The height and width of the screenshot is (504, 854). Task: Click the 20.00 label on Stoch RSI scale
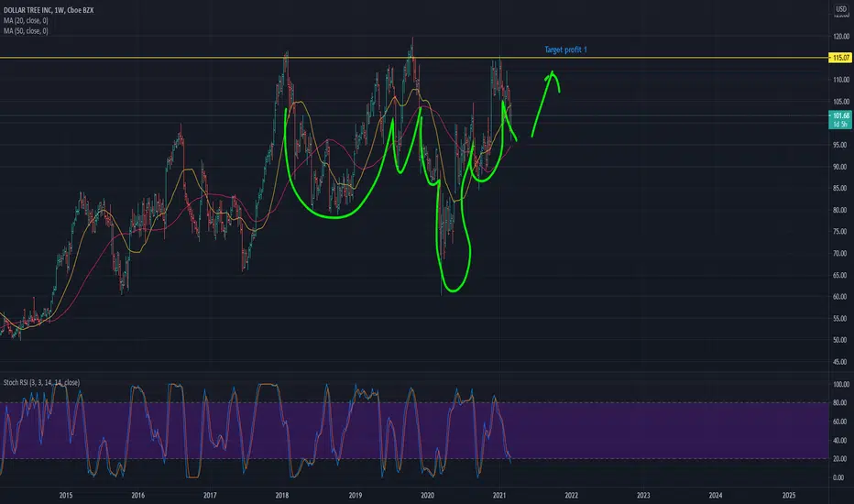click(x=841, y=459)
